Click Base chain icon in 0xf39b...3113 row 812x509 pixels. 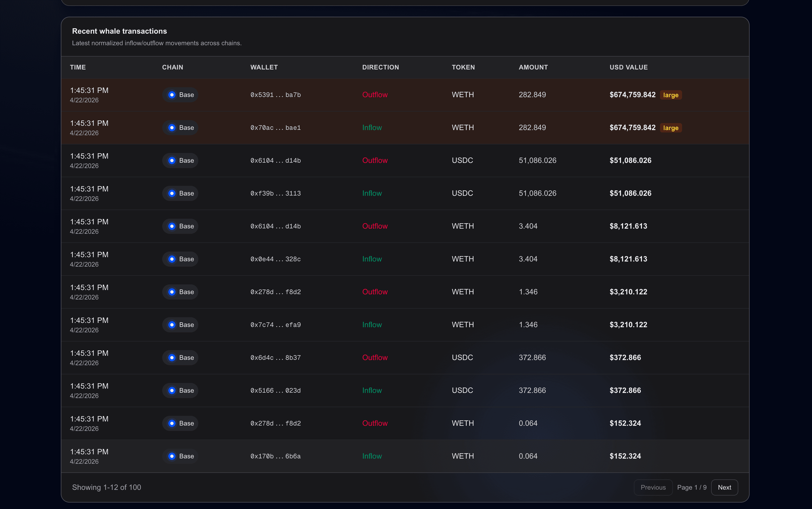click(x=172, y=193)
